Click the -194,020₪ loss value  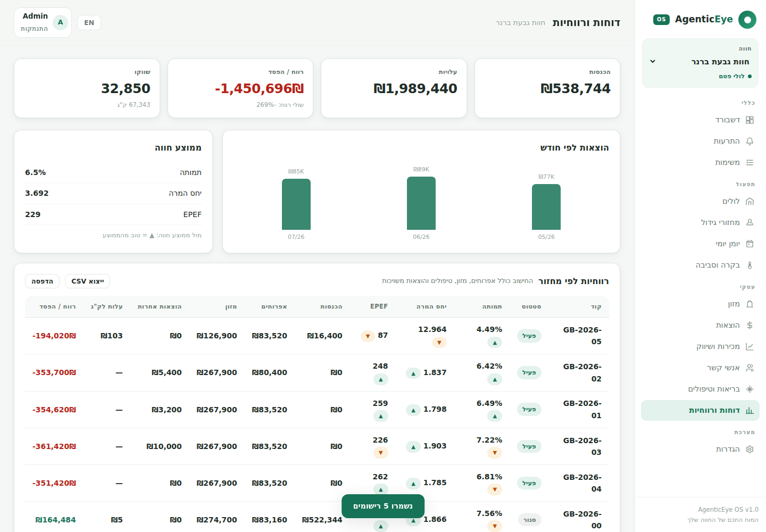point(54,336)
